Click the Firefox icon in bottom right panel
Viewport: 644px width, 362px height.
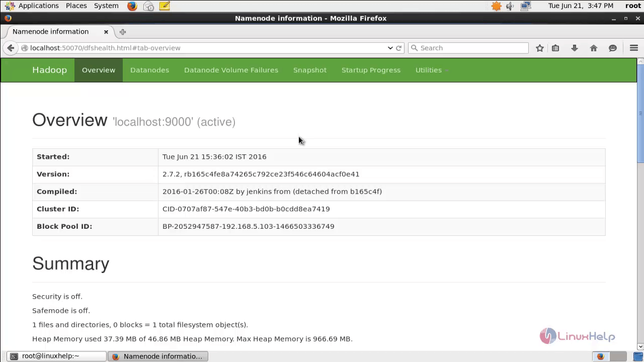click(x=600, y=356)
